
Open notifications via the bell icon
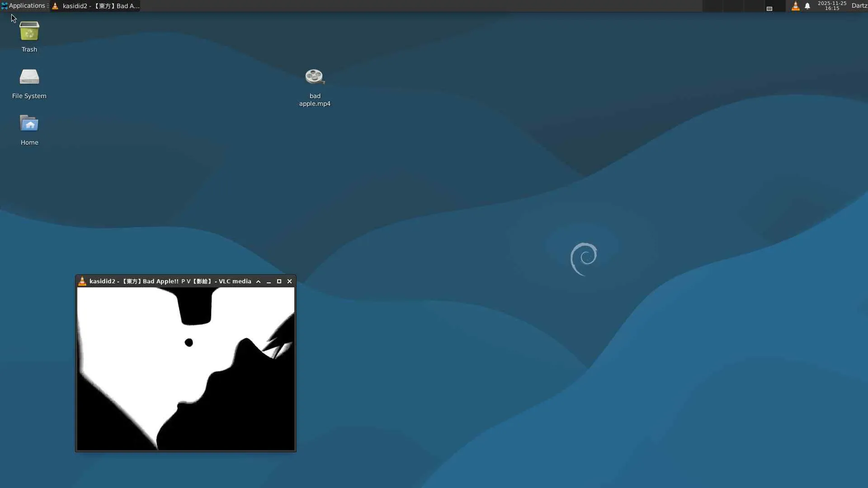[x=807, y=6]
